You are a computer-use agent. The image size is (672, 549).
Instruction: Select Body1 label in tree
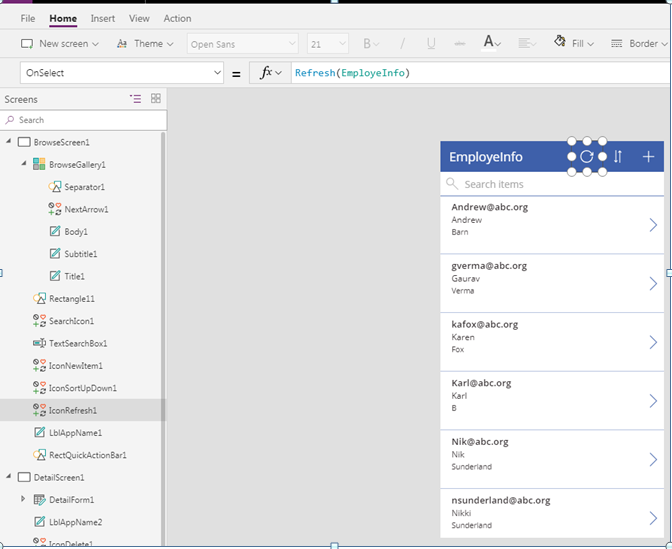click(x=76, y=231)
